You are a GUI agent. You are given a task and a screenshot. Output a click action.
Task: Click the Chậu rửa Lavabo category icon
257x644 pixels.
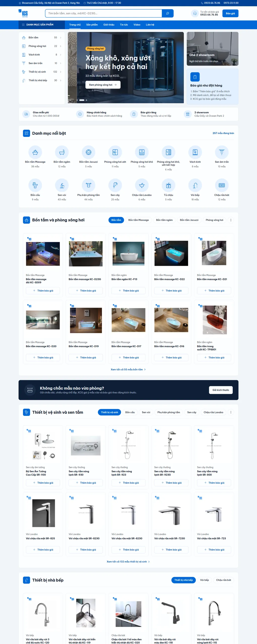142,185
